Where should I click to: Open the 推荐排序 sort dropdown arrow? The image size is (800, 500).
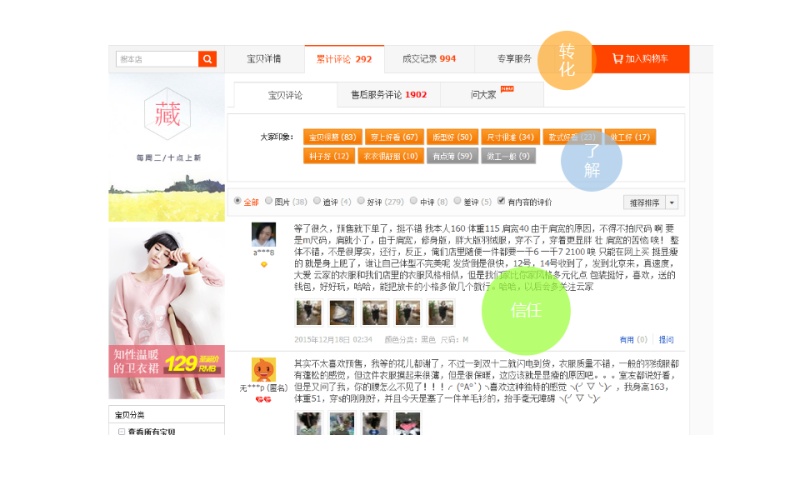tap(672, 203)
